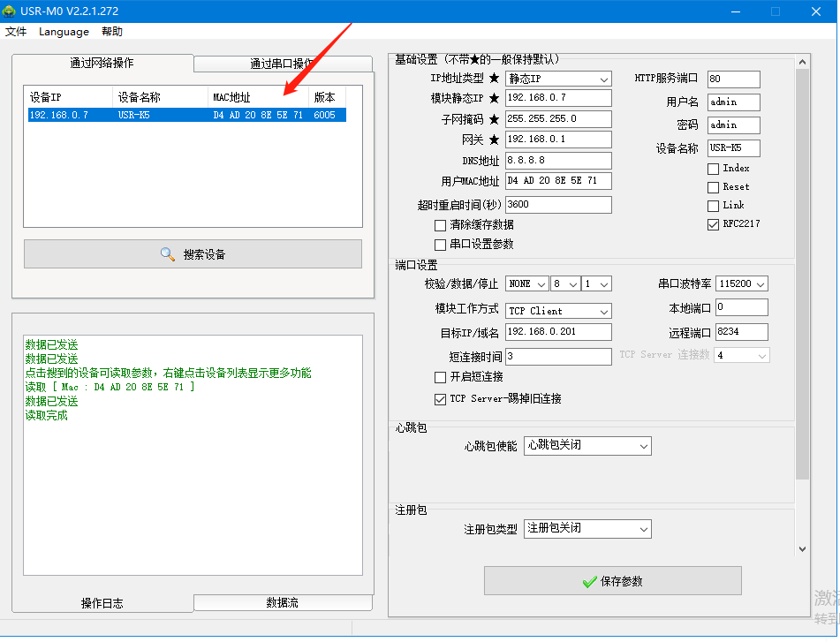The height and width of the screenshot is (642, 840).
Task: Open the 文件 menu
Action: tap(16, 32)
